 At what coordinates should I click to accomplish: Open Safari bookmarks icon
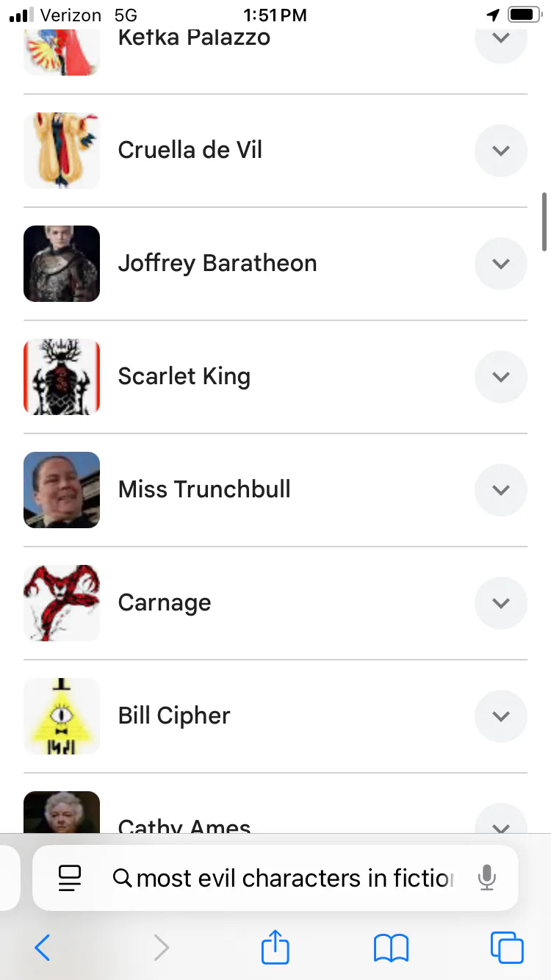click(x=391, y=948)
